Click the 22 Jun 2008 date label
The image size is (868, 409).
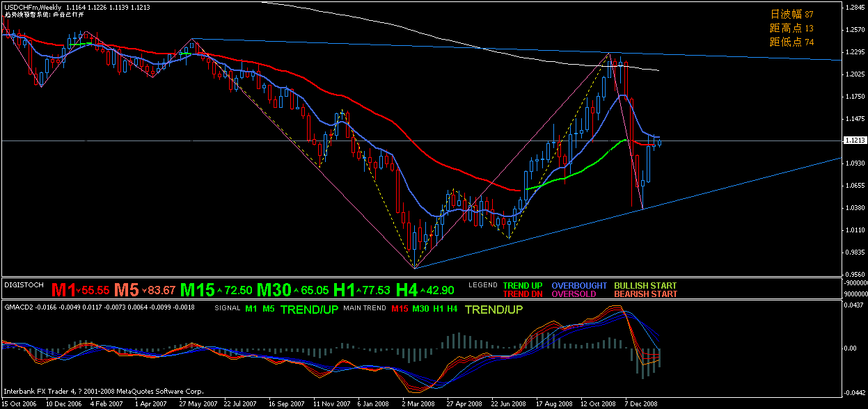pos(507,403)
